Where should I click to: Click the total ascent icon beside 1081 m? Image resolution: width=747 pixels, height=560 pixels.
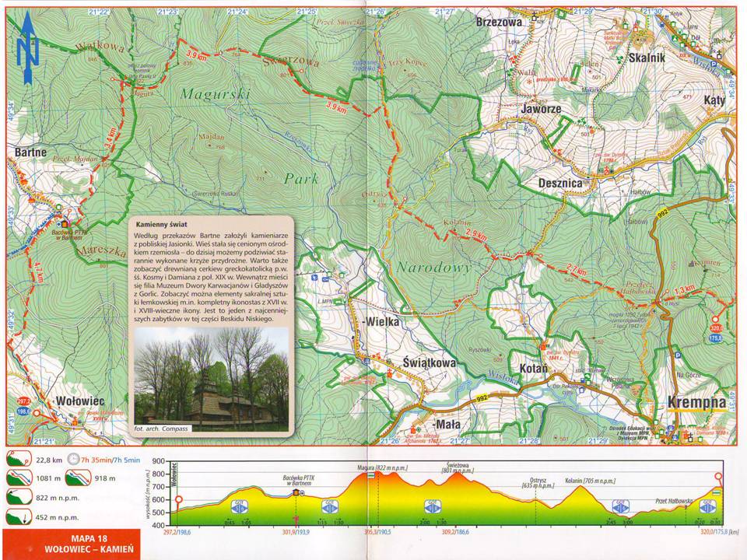16,478
